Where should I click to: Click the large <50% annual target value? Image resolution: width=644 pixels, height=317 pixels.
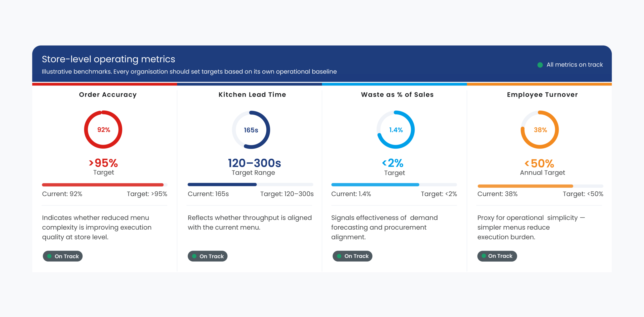[539, 164]
